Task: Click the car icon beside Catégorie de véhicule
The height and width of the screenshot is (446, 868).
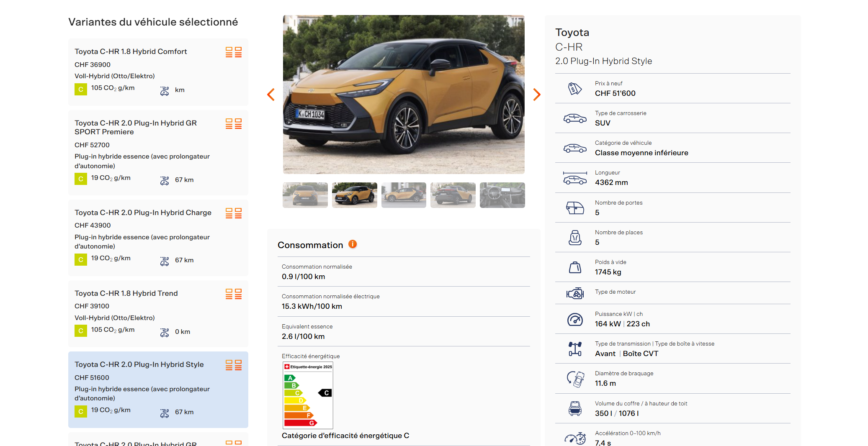Action: tap(575, 148)
